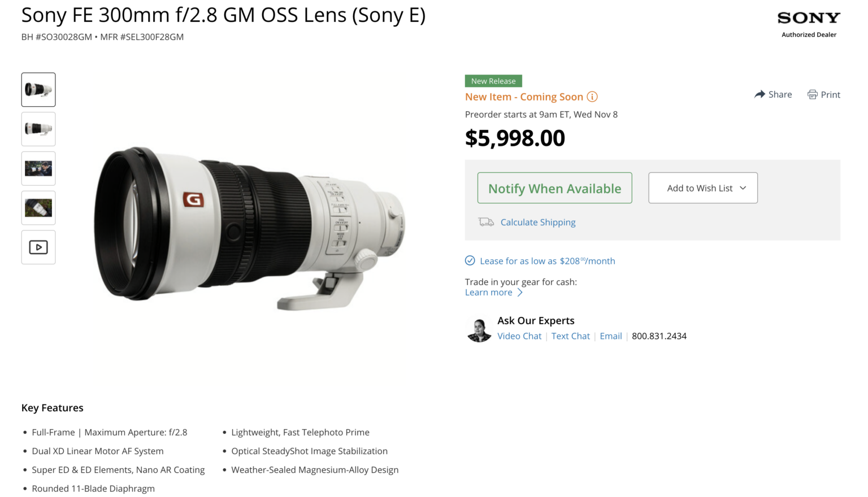This screenshot has height=497, width=868.
Task: Start a Video Chat with experts
Action: click(x=519, y=335)
